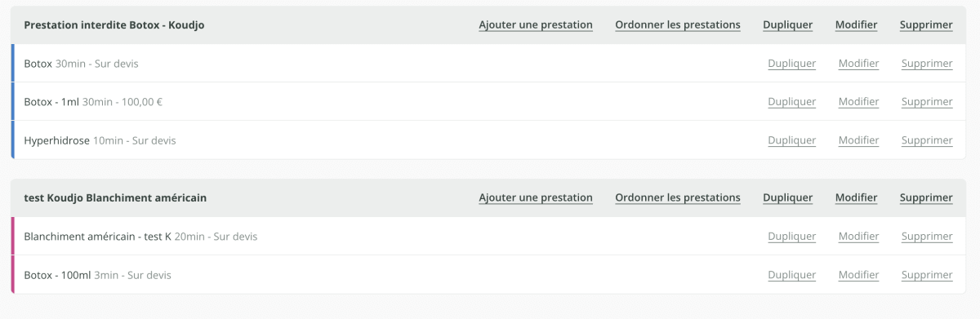Duplicate the Hyperhidrose 10min service
This screenshot has height=319, width=980.
tap(791, 140)
